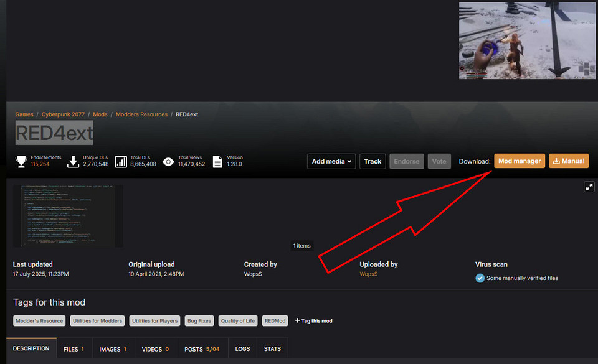Image resolution: width=598 pixels, height=364 pixels.
Task: Click the Total views eye icon
Action: 168,162
